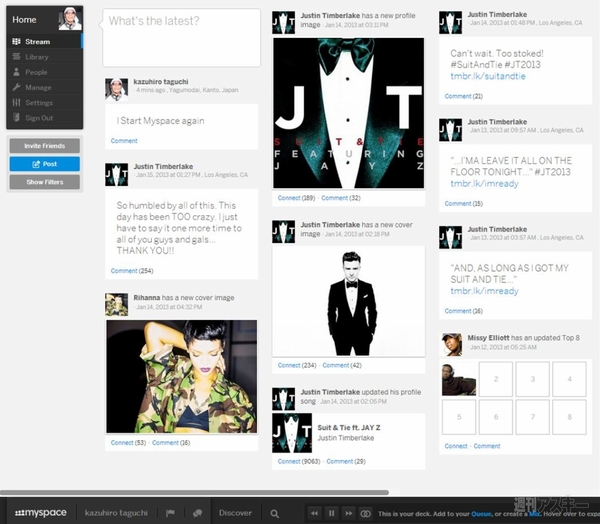Click Connect under Missy Elliott Top 8
Image resolution: width=600 pixels, height=524 pixels.
pyautogui.click(x=456, y=446)
